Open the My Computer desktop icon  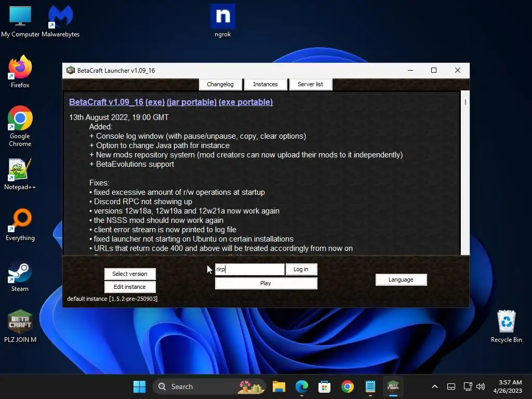[20, 21]
